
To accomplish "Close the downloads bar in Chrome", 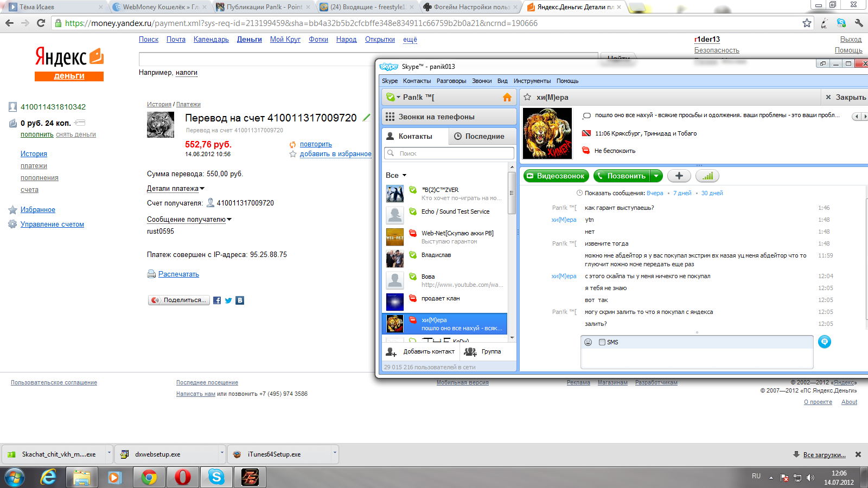I will point(858,454).
